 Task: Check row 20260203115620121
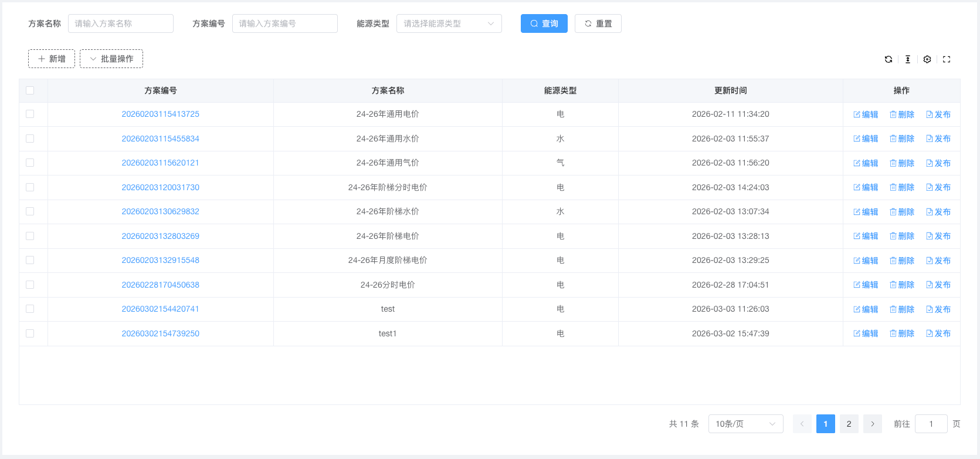pos(30,163)
